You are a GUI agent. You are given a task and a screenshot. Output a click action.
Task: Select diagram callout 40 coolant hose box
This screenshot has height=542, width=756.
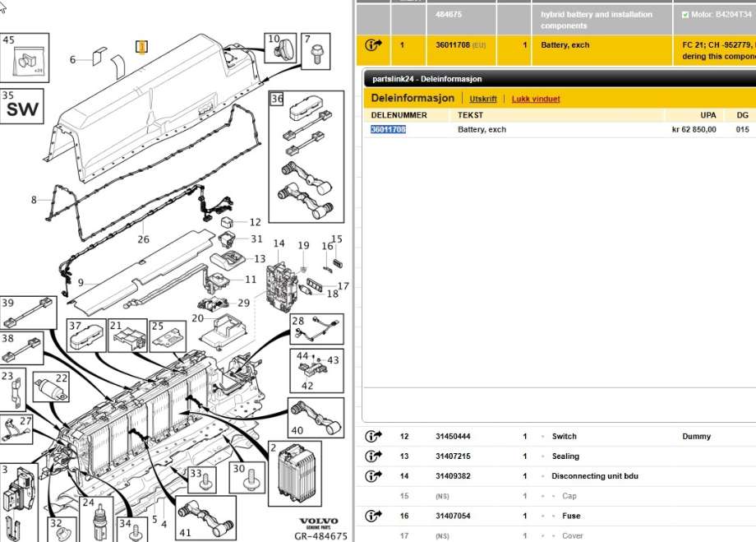[316, 418]
